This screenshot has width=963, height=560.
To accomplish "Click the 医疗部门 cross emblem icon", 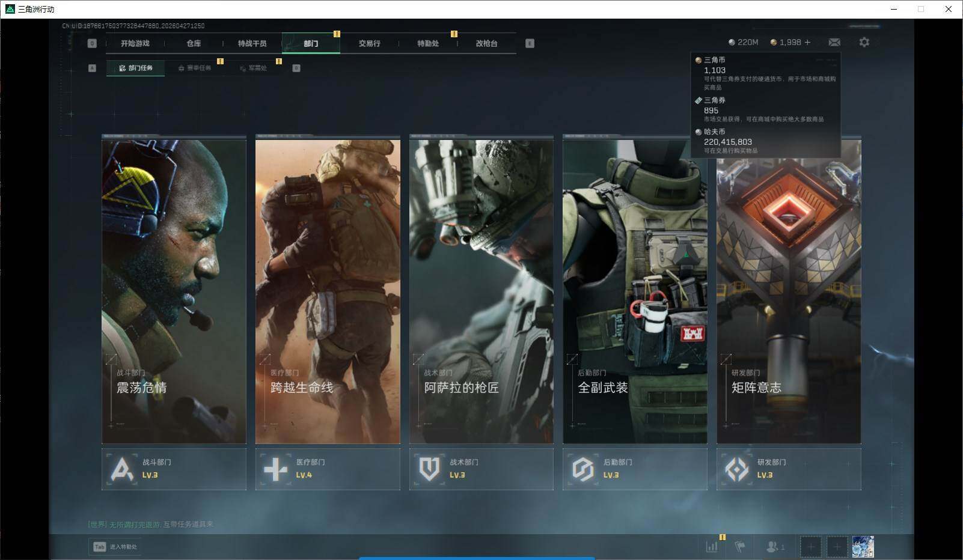I will pyautogui.click(x=276, y=469).
